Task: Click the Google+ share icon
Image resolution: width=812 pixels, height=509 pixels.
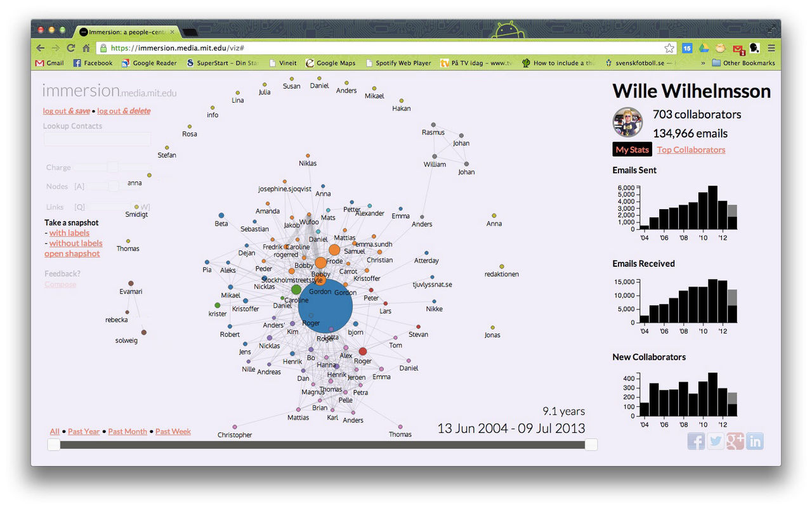Action: point(735,441)
